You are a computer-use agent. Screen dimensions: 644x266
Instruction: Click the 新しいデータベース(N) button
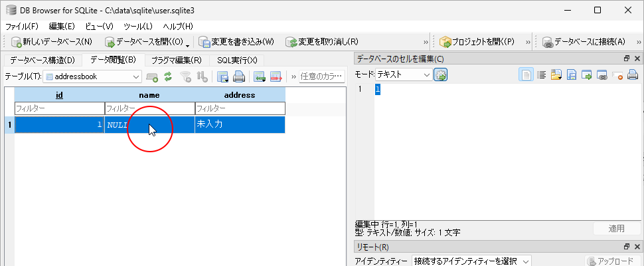tap(51, 42)
